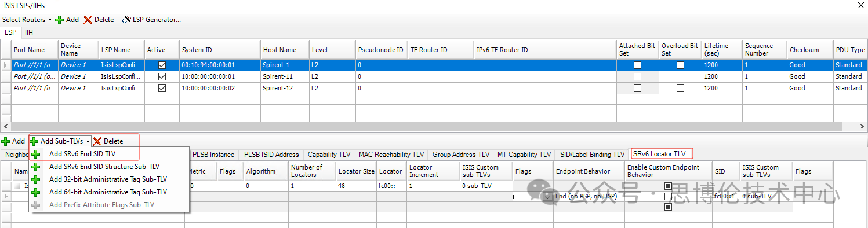Enable Overload Bit Set for Spirent-12 row
Image resolution: width=868 pixels, height=228 pixels.
(x=680, y=88)
